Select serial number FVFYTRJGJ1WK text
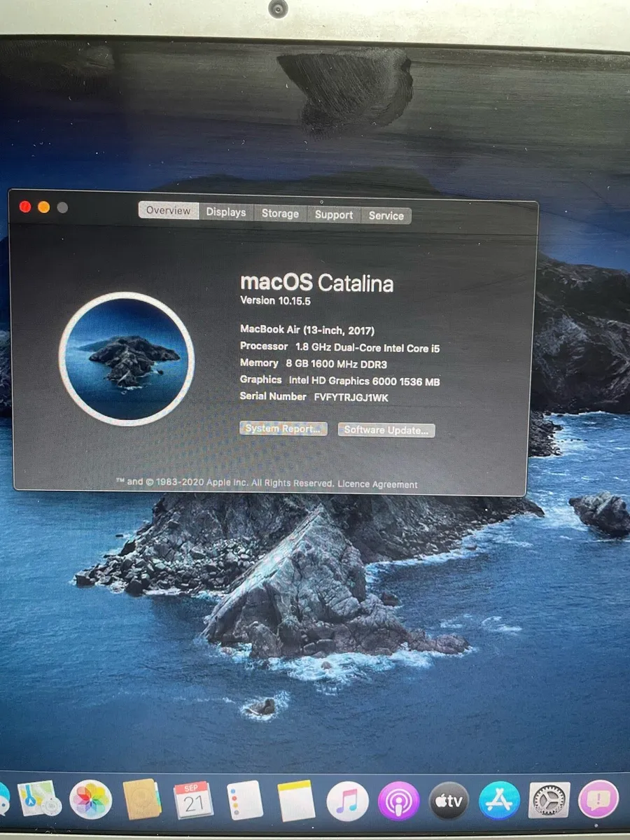630x840 pixels. click(351, 398)
